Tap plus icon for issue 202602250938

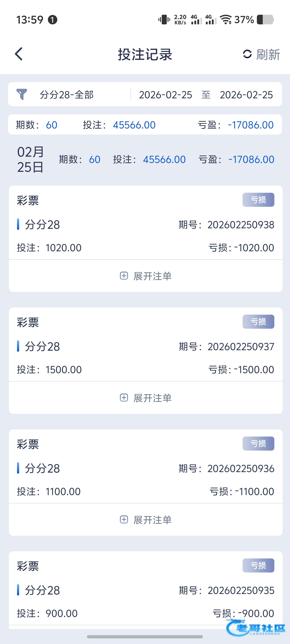click(x=124, y=276)
